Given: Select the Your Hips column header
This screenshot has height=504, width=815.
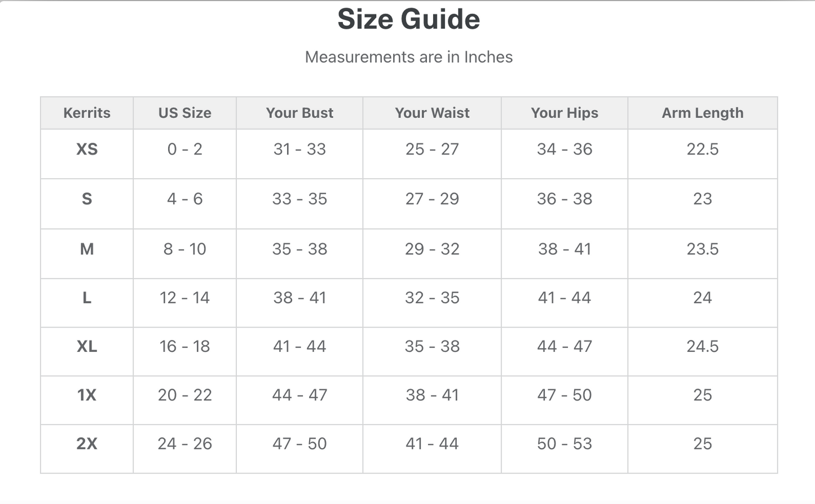Looking at the screenshot, I should pos(564,113).
